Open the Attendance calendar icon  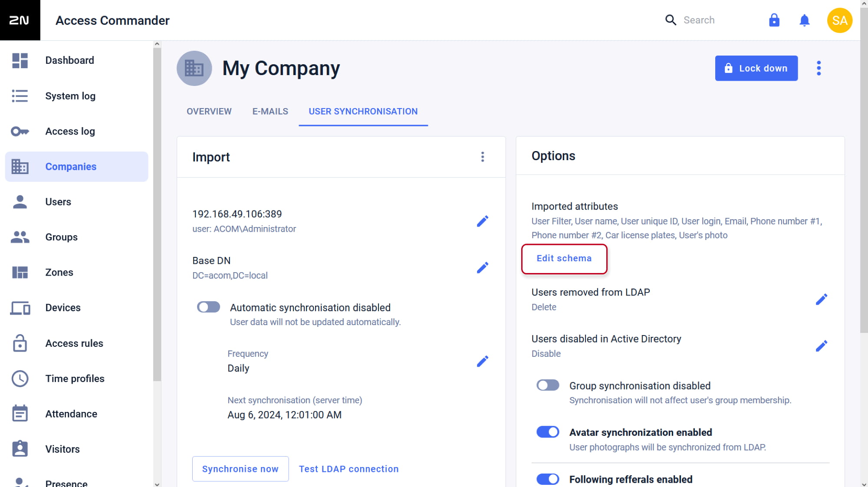pyautogui.click(x=20, y=414)
